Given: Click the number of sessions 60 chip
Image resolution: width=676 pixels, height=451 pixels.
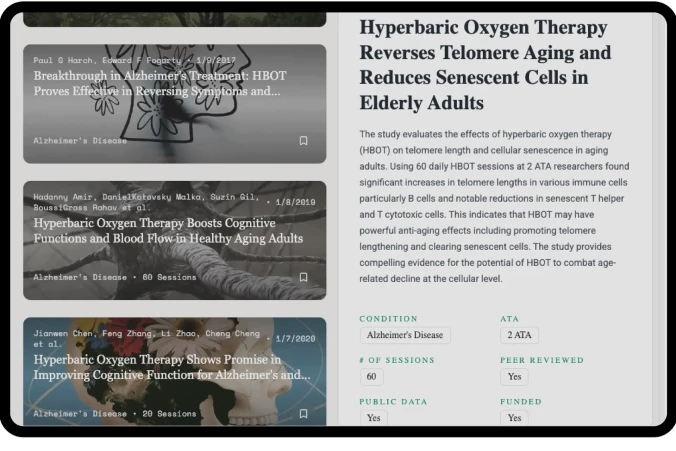Looking at the screenshot, I should click(x=371, y=377).
